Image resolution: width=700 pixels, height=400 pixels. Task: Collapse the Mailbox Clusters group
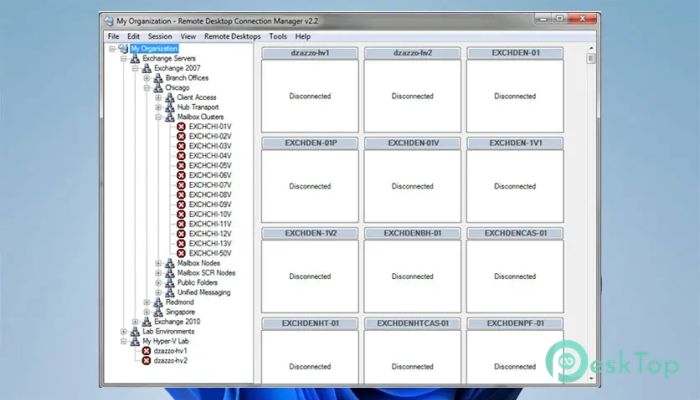coord(158,117)
